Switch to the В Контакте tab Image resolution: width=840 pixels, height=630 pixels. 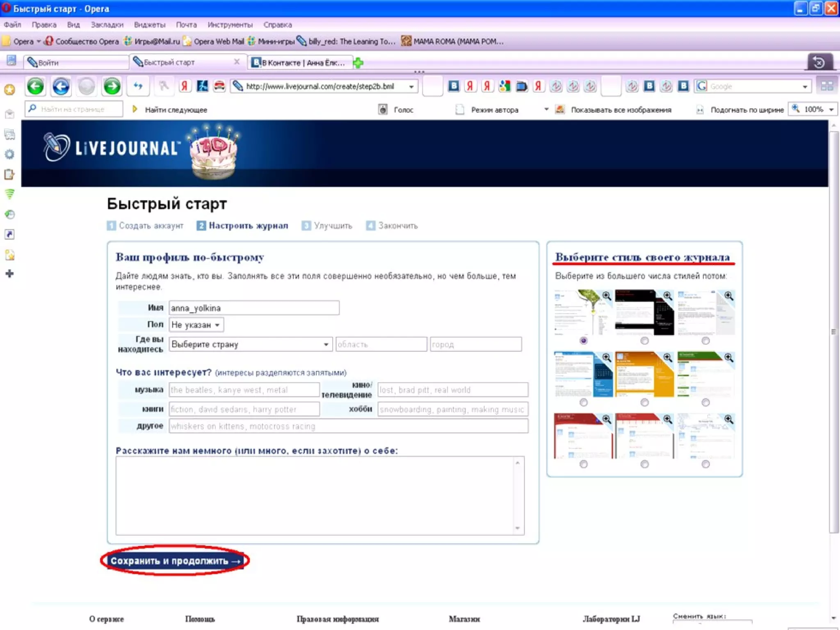pos(301,63)
